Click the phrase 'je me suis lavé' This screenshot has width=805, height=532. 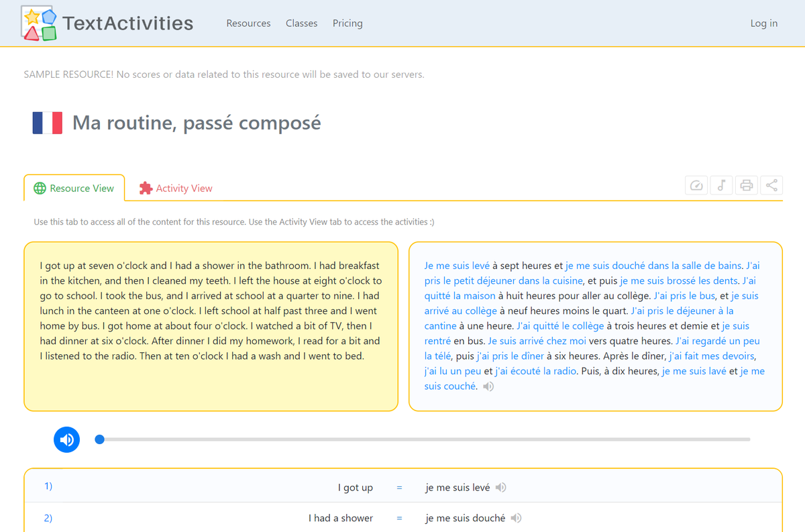click(x=694, y=371)
